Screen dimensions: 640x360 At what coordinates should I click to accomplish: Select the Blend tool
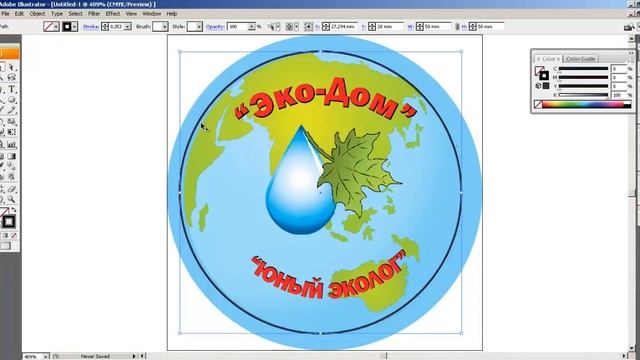pyautogui.click(x=11, y=167)
